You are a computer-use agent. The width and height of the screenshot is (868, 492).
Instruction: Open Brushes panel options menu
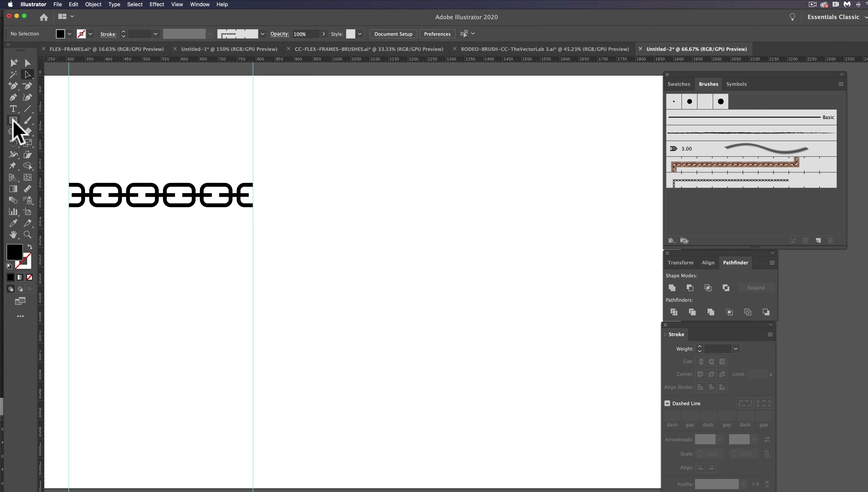click(x=841, y=84)
